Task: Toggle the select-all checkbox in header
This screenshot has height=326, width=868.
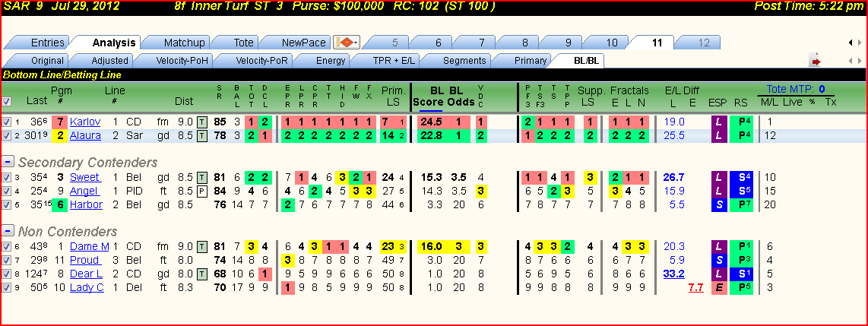Action: [7, 101]
